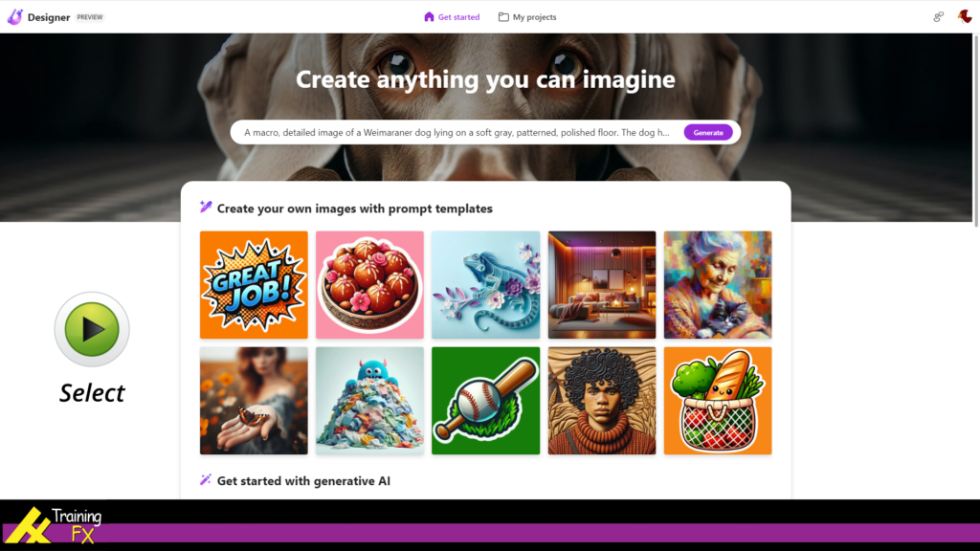Select the baseball and bat sticker
Viewport: 980px width, 551px height.
point(485,401)
